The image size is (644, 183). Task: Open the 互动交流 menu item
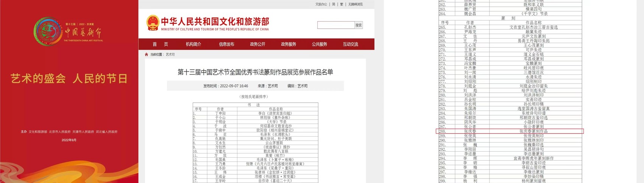pyautogui.click(x=350, y=44)
